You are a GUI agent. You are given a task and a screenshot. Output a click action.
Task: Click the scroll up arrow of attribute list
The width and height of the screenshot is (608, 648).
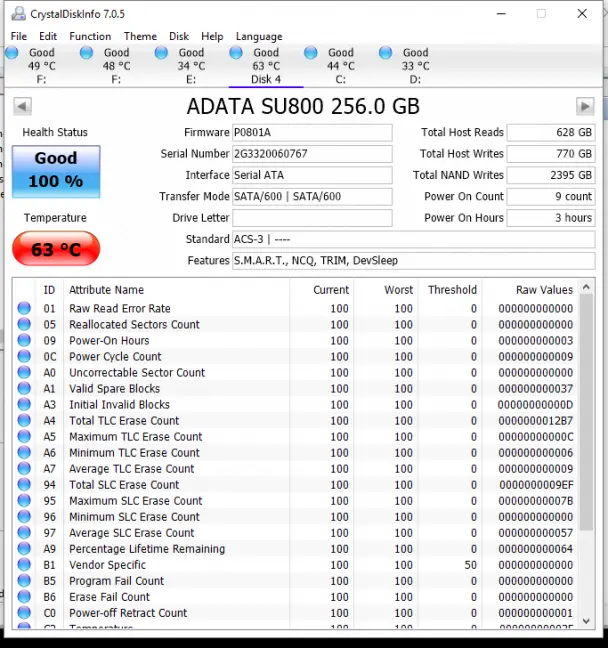(x=586, y=287)
